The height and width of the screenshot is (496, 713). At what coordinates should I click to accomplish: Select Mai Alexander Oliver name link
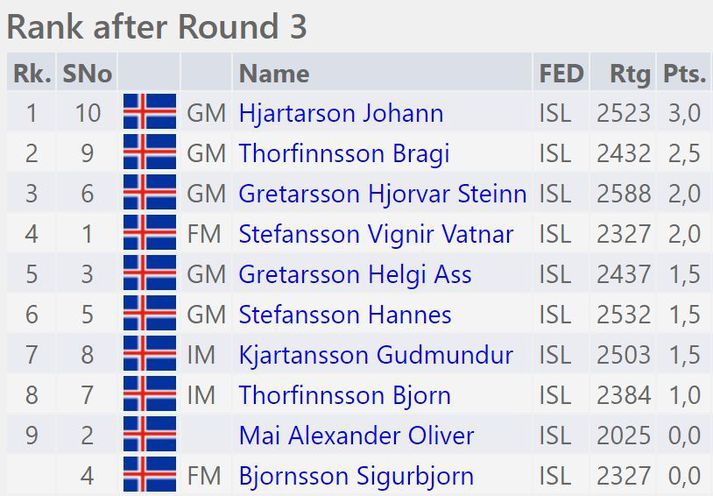(x=356, y=435)
